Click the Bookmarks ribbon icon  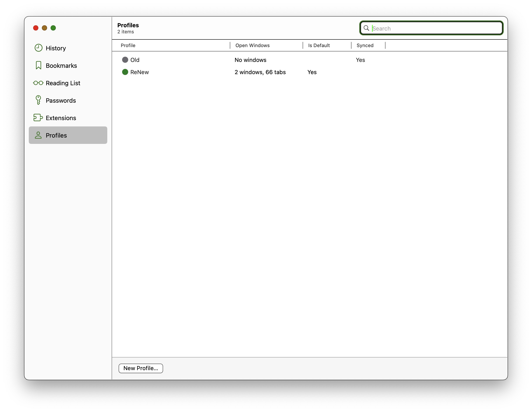point(39,65)
